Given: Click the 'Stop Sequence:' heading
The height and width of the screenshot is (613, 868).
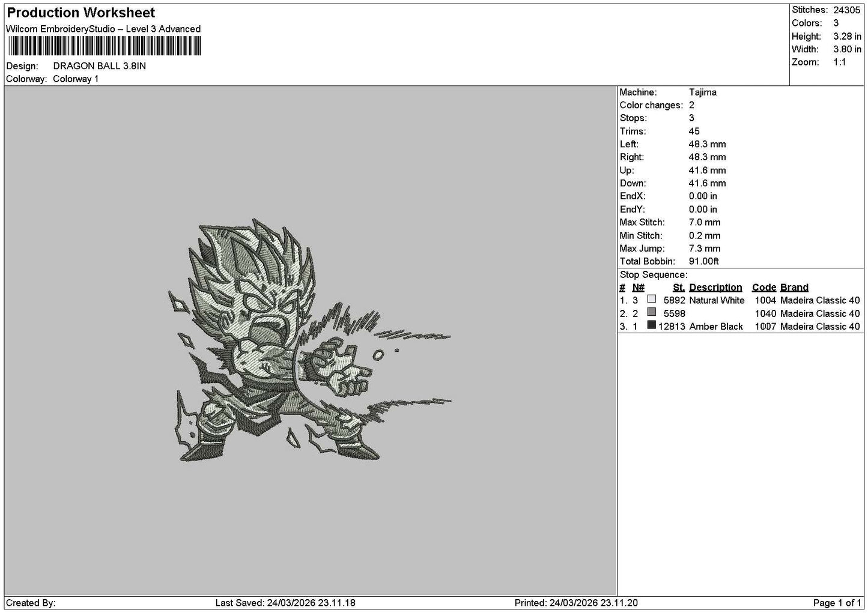Looking at the screenshot, I should [654, 275].
